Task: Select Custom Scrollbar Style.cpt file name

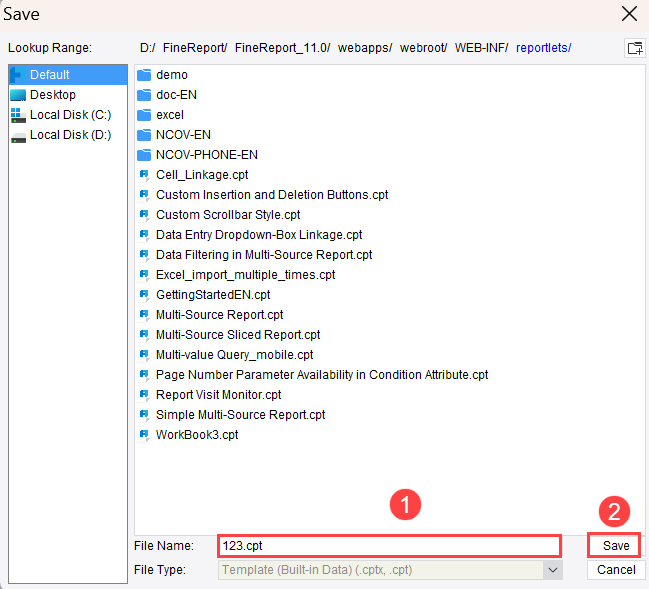Action: point(228,215)
